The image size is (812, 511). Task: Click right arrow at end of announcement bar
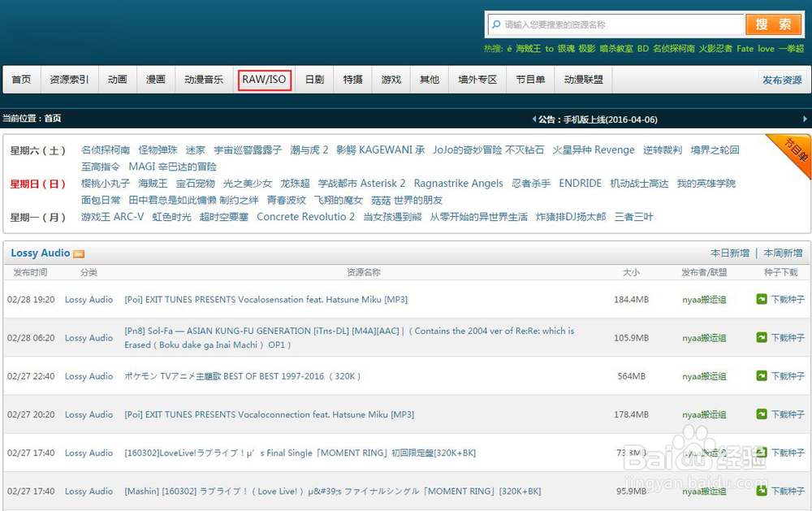(805, 119)
